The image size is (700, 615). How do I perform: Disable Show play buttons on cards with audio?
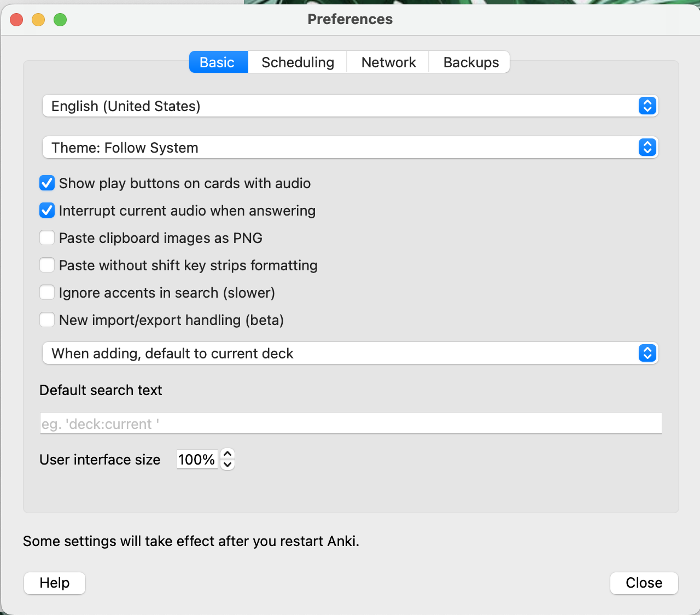[x=48, y=183]
